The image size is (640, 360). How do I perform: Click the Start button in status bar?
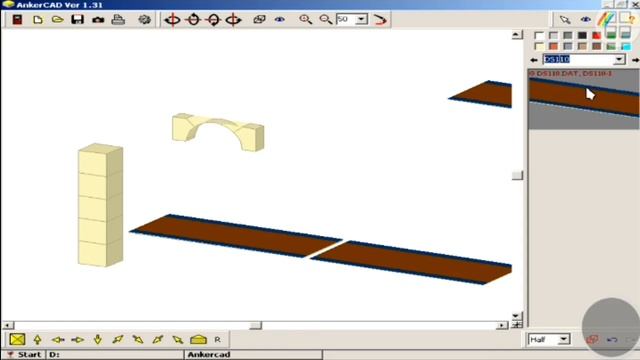point(24,354)
